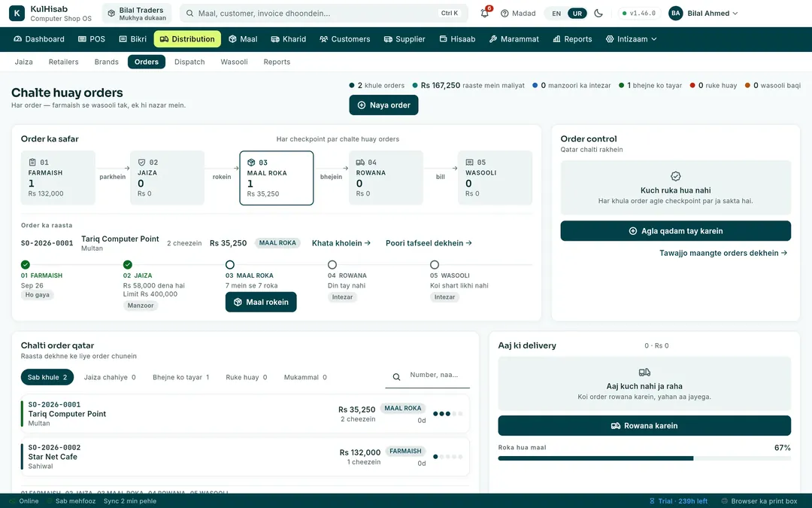This screenshot has width=812, height=508.
Task: Open Khata kholein link
Action: pyautogui.click(x=341, y=243)
